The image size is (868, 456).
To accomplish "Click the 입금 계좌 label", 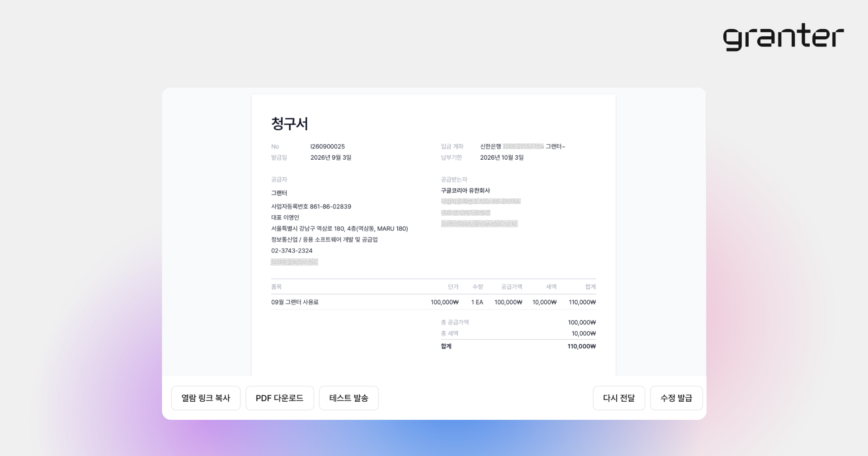I will (452, 147).
